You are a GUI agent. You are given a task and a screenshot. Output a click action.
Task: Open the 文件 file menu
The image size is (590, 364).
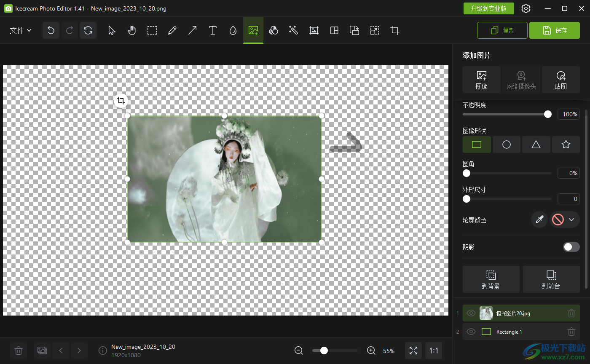pos(21,30)
